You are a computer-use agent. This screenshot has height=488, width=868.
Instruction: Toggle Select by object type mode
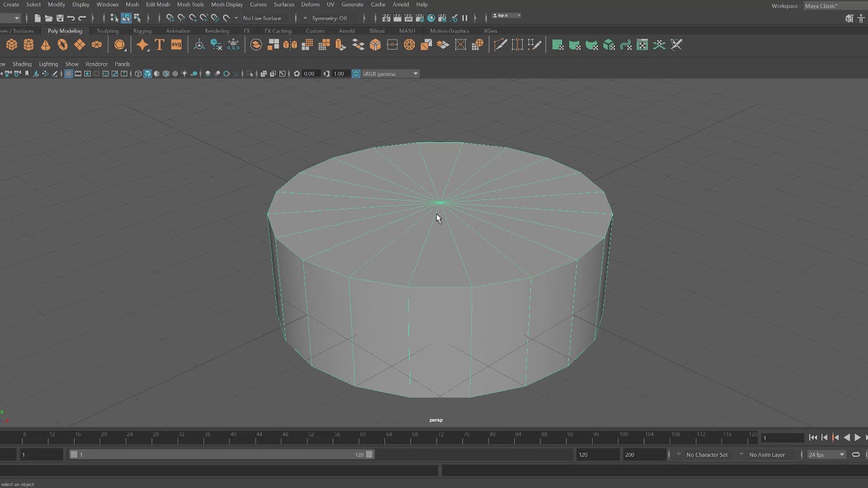coord(126,18)
